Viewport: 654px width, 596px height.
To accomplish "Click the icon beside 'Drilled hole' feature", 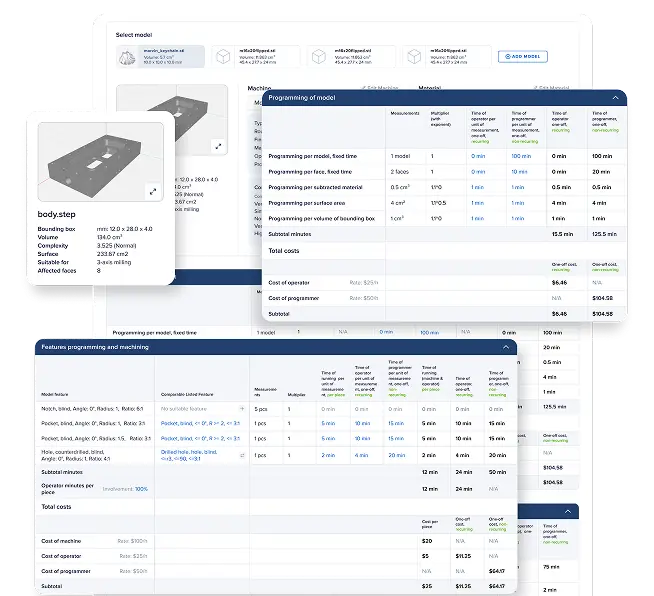I will tap(242, 455).
